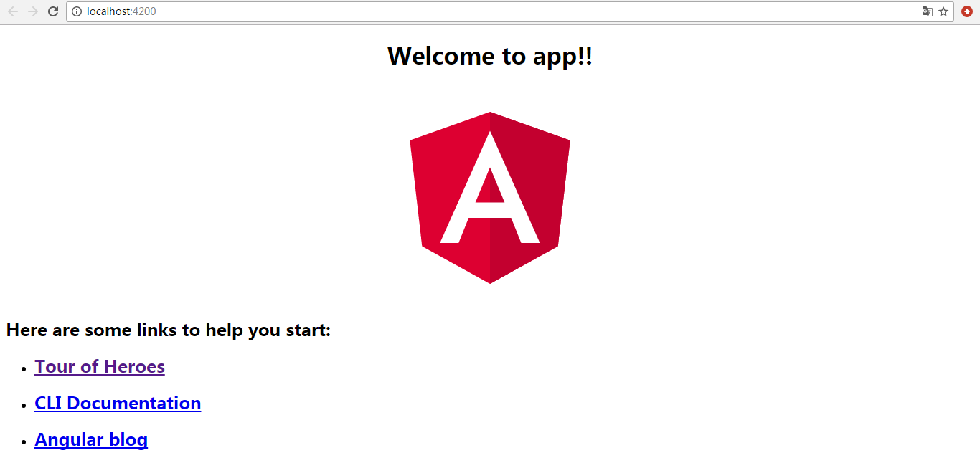The width and height of the screenshot is (980, 463).
Task: Open the Angular blog link
Action: [x=91, y=439]
